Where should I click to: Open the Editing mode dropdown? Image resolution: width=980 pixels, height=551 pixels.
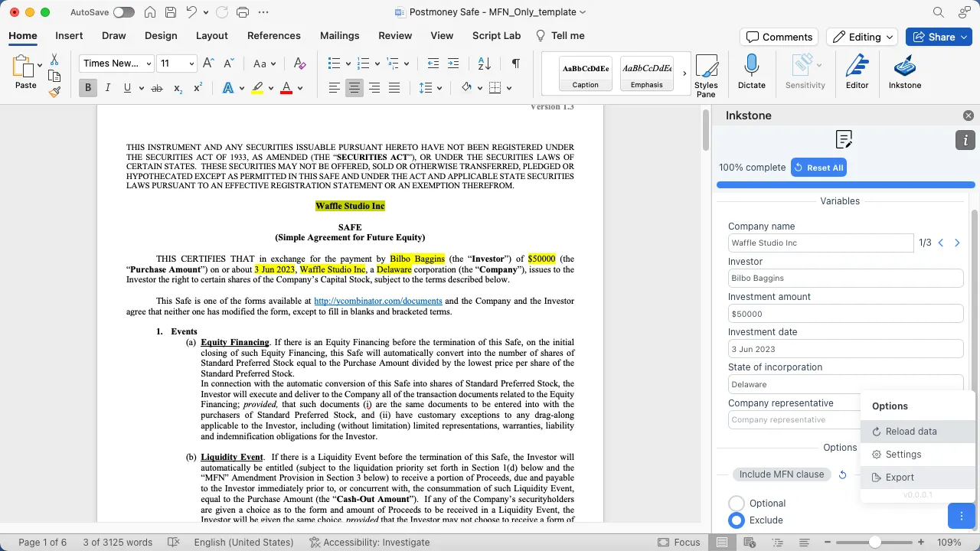point(864,37)
